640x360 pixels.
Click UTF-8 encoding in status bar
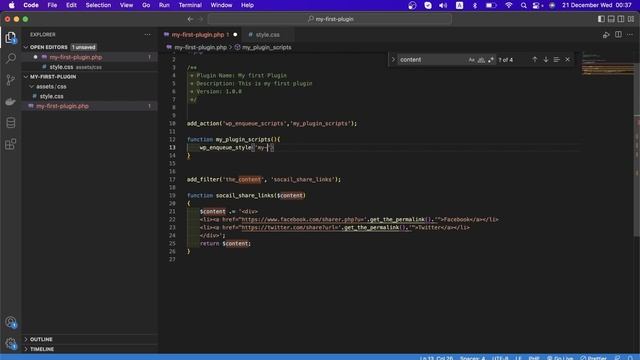[x=500, y=358]
